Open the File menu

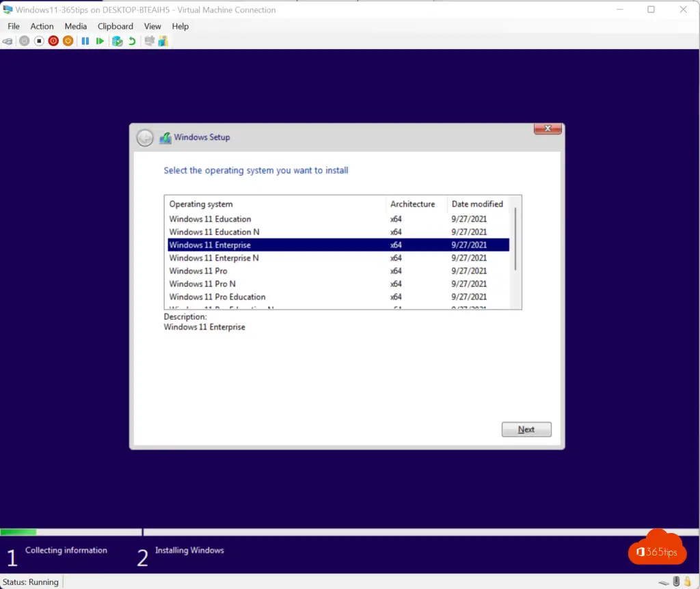[14, 27]
